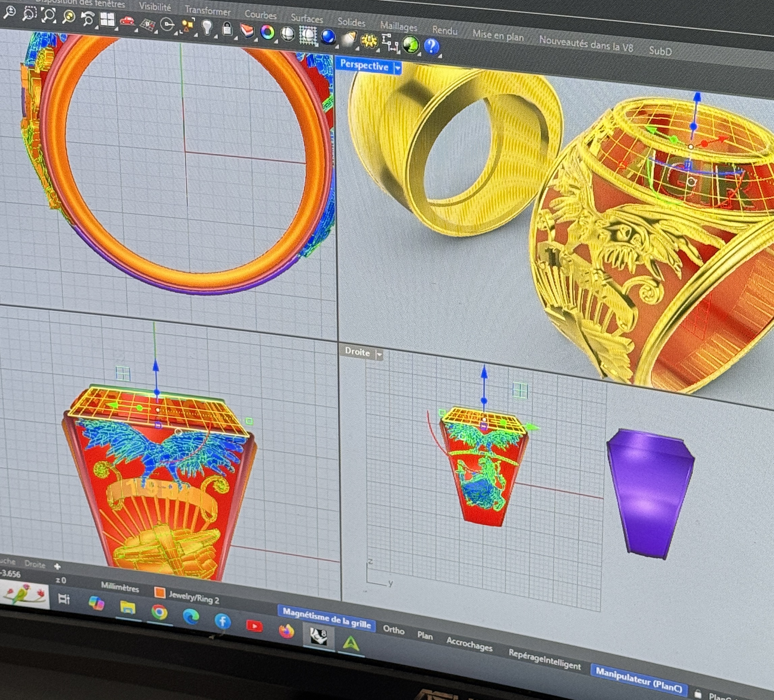Click the Render mesh settings sphere icon
Image resolution: width=774 pixels, height=700 pixels.
[x=307, y=36]
